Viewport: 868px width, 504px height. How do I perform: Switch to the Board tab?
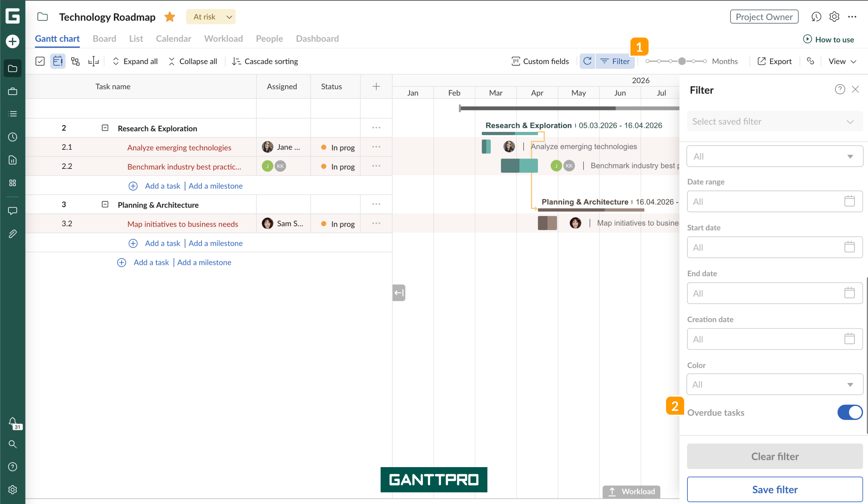[x=104, y=38]
